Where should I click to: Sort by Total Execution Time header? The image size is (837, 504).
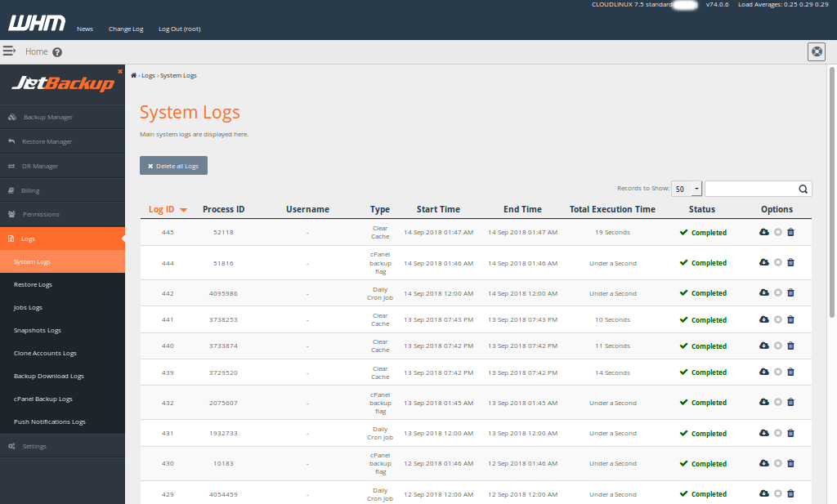(612, 210)
